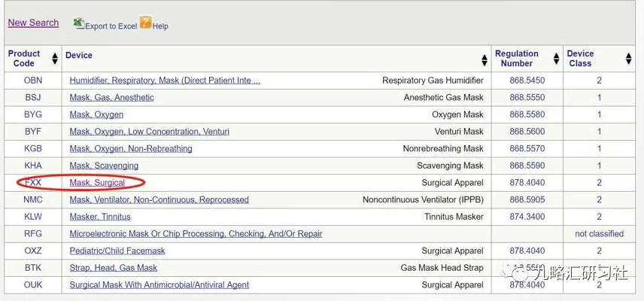This screenshot has width=644, height=301.
Task: Click the Pediatric/Child Facemask link
Action: click(117, 251)
